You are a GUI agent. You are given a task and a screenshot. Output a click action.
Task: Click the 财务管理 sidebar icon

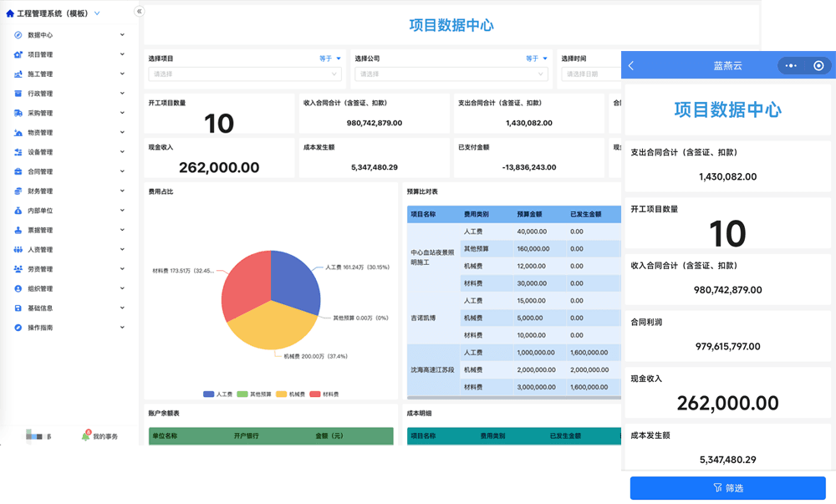coord(18,191)
